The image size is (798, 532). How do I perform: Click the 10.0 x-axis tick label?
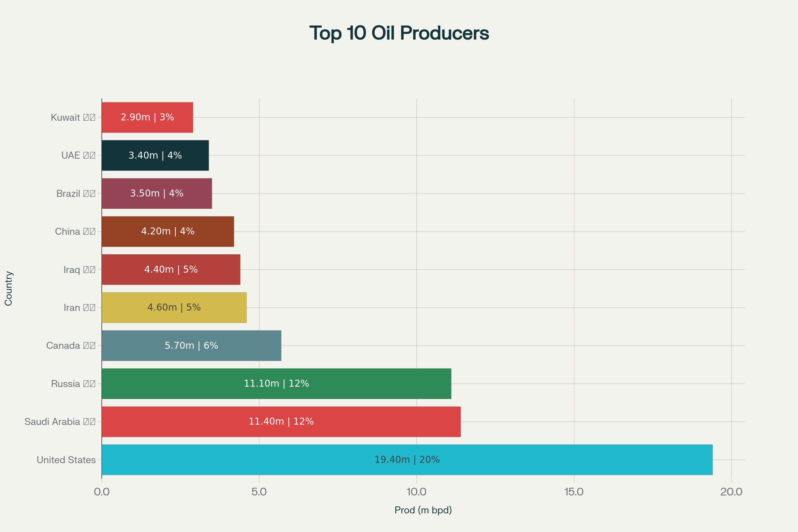pos(416,492)
